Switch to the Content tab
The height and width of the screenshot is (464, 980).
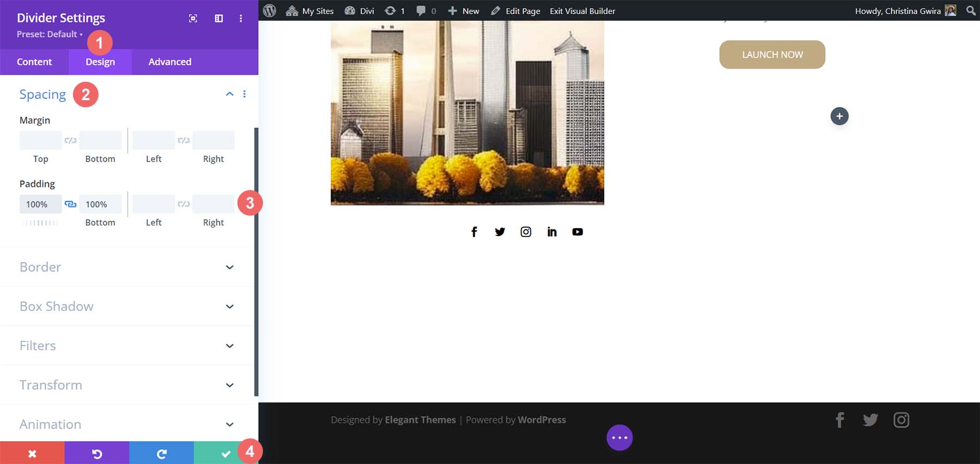point(34,62)
